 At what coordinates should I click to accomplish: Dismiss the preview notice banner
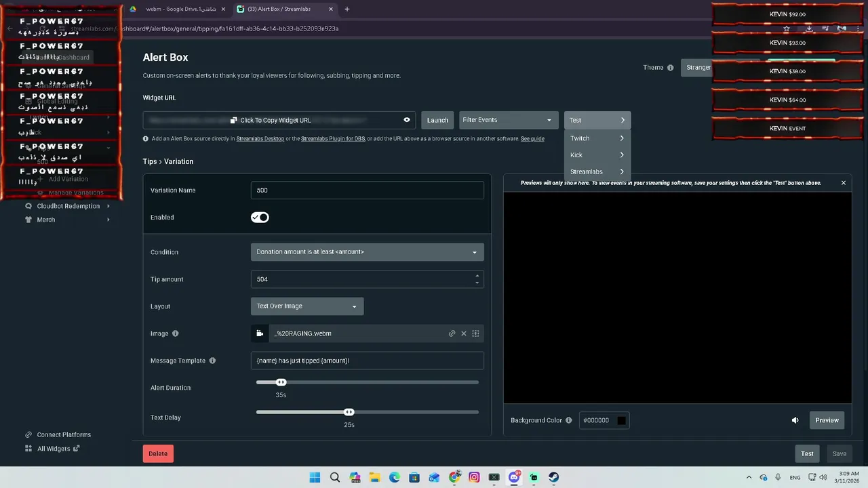click(x=844, y=183)
